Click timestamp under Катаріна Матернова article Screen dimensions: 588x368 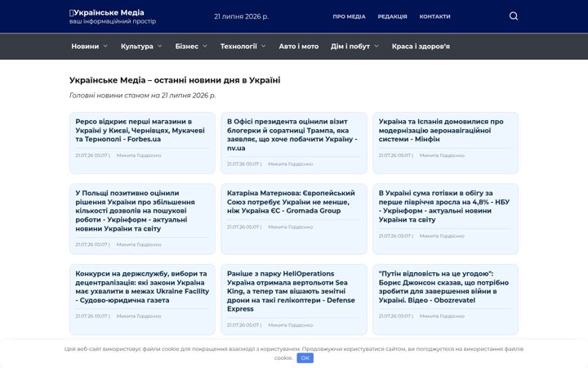point(243,227)
